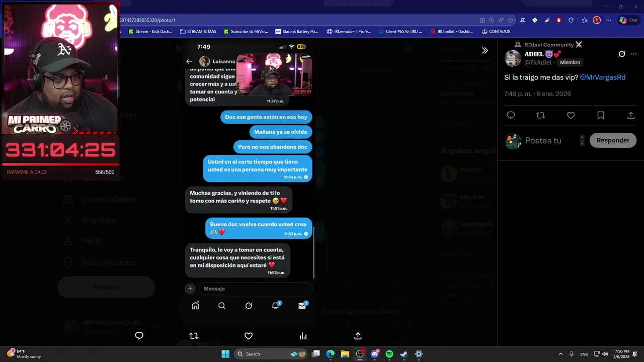Open the 'Client #6576 | IRLT...' bookmark

click(x=400, y=31)
